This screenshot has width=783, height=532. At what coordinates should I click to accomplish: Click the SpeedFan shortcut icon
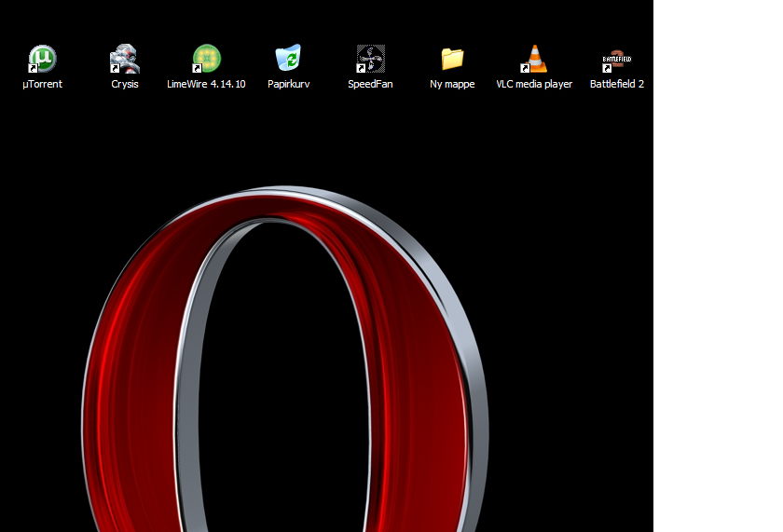pos(371,59)
